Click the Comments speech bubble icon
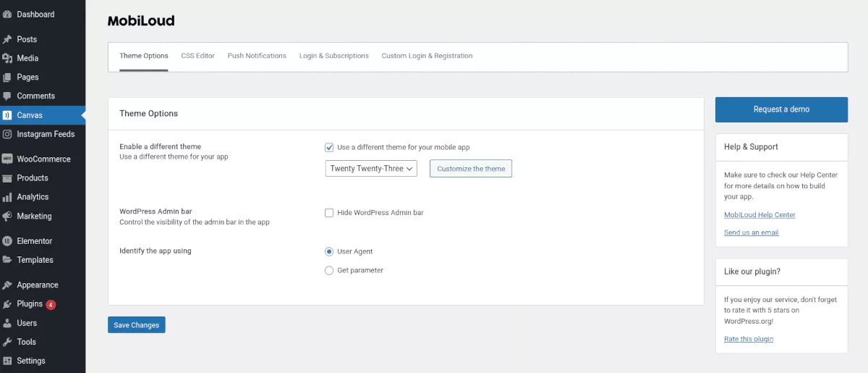 (x=7, y=96)
